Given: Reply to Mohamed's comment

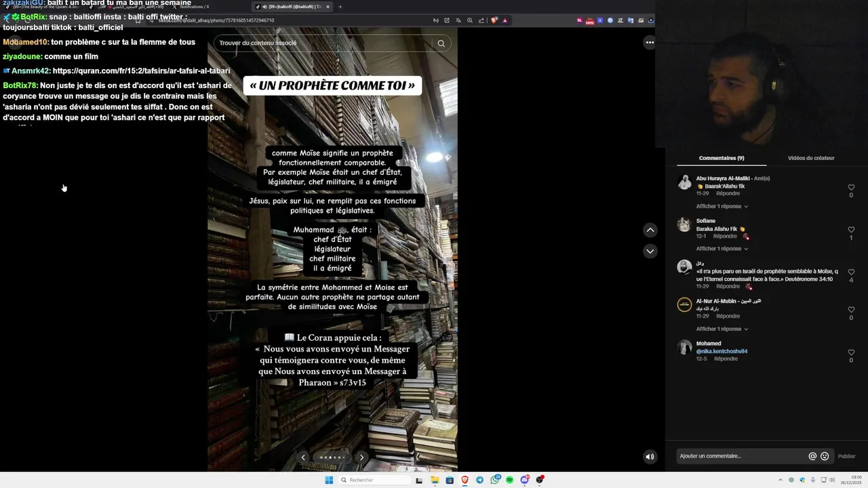Looking at the screenshot, I should pyautogui.click(x=726, y=359).
